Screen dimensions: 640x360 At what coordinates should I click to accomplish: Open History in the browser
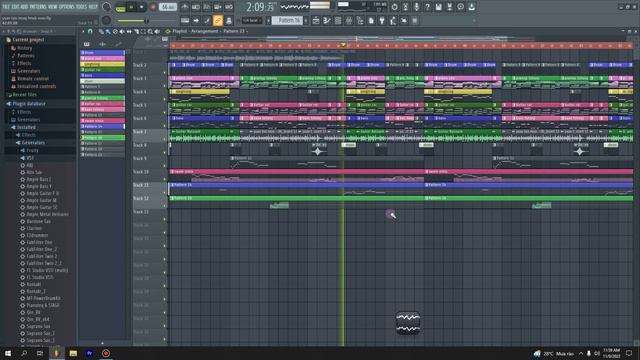point(24,48)
